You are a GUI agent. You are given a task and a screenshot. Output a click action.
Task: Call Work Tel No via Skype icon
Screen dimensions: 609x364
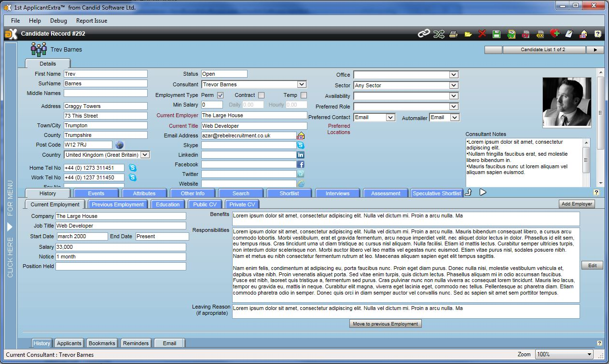[x=133, y=177]
